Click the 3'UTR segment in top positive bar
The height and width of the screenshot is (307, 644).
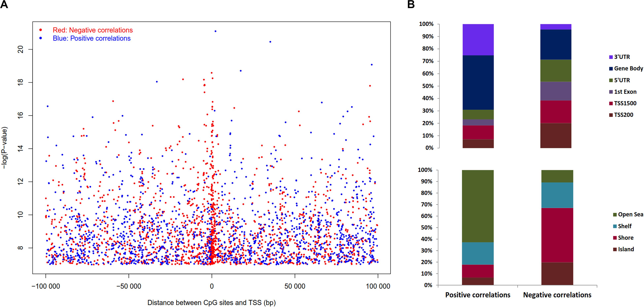pos(478,40)
